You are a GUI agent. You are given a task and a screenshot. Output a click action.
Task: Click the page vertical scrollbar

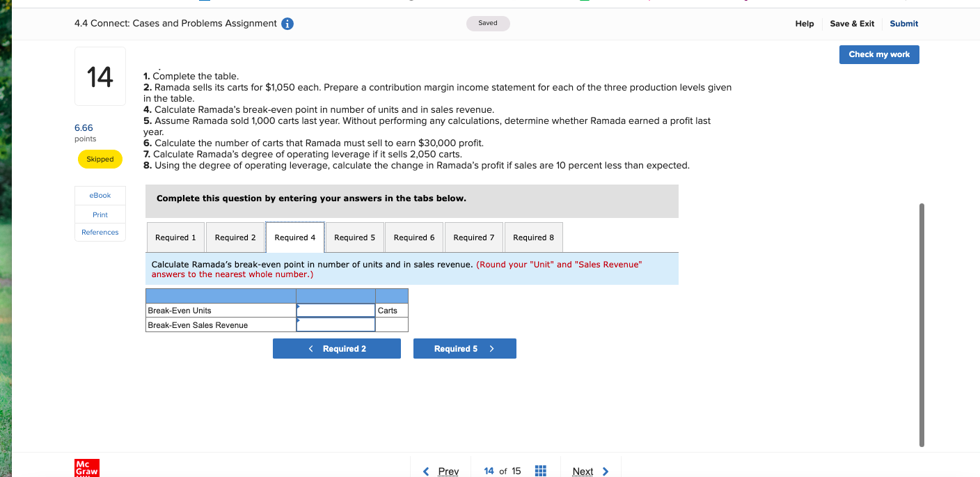922,325
